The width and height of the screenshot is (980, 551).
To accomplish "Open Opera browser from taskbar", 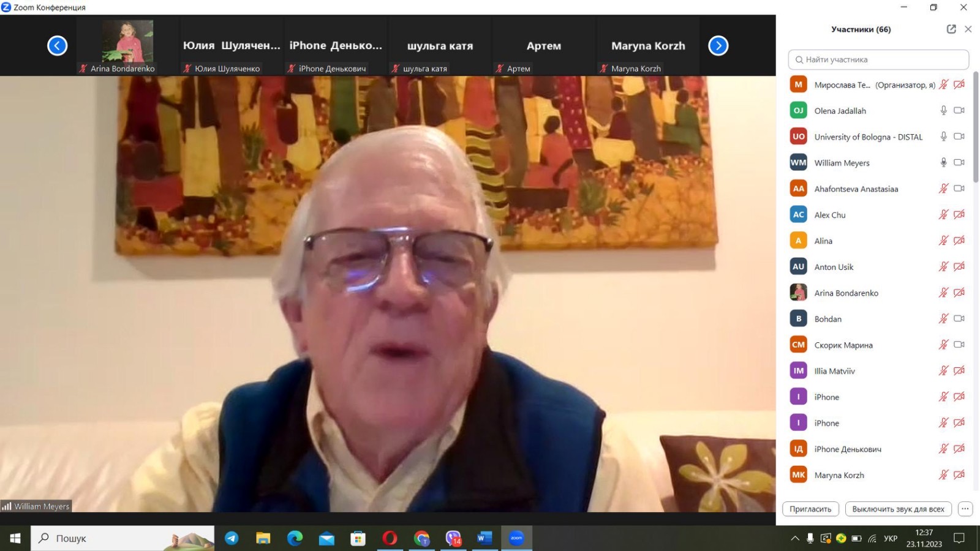I will coord(390,538).
